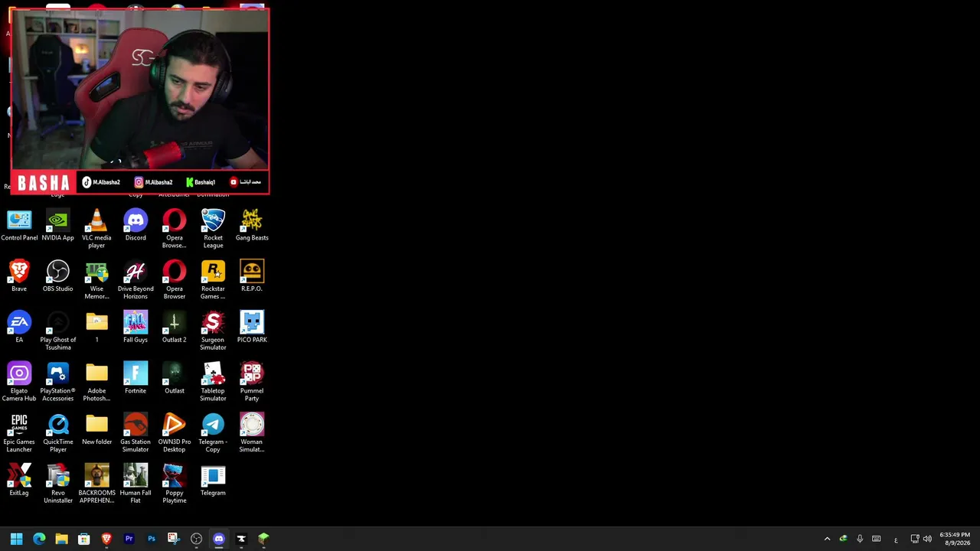980x551 pixels.
Task: Switch the Arabic input language indicator
Action: click(x=896, y=540)
